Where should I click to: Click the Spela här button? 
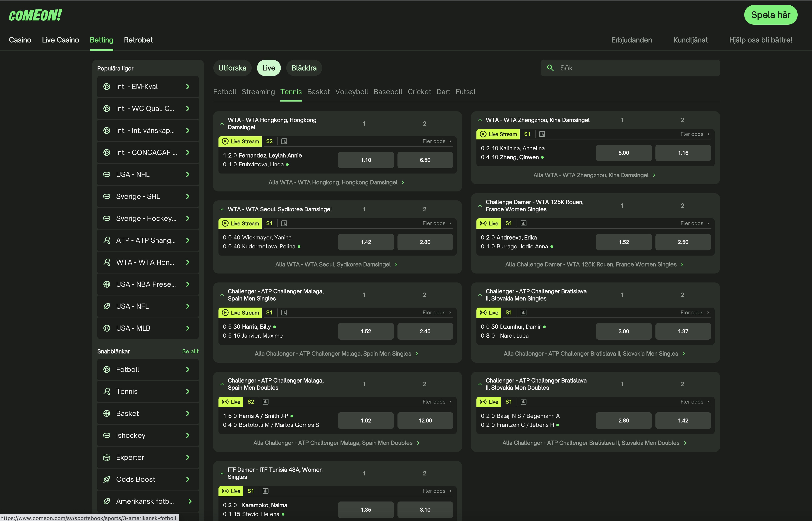coord(771,15)
